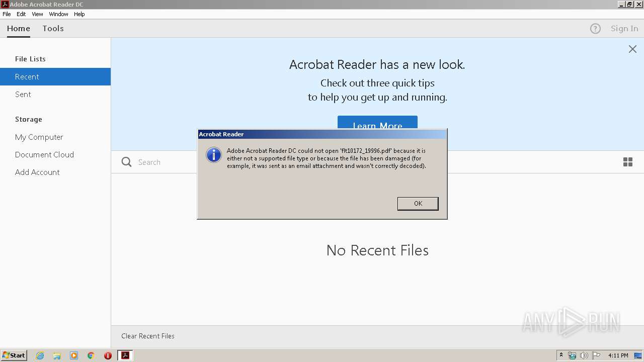Click the Acrobat app icon in title bar
The image size is (644, 362).
5,4
